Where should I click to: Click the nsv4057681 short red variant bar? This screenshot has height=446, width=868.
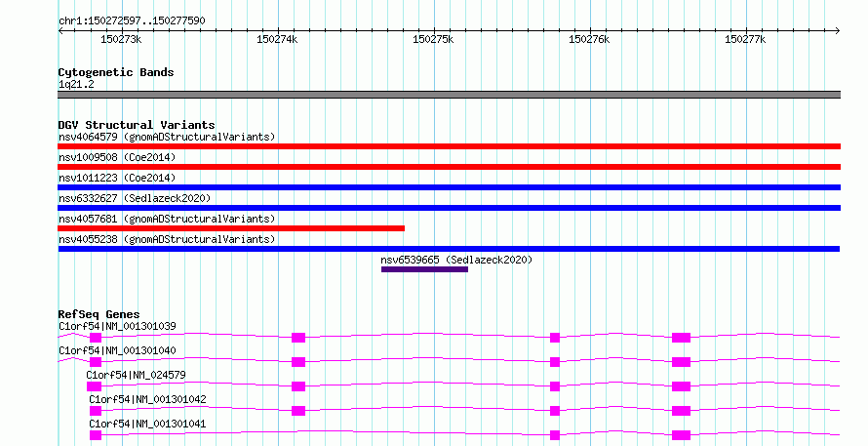(x=231, y=228)
